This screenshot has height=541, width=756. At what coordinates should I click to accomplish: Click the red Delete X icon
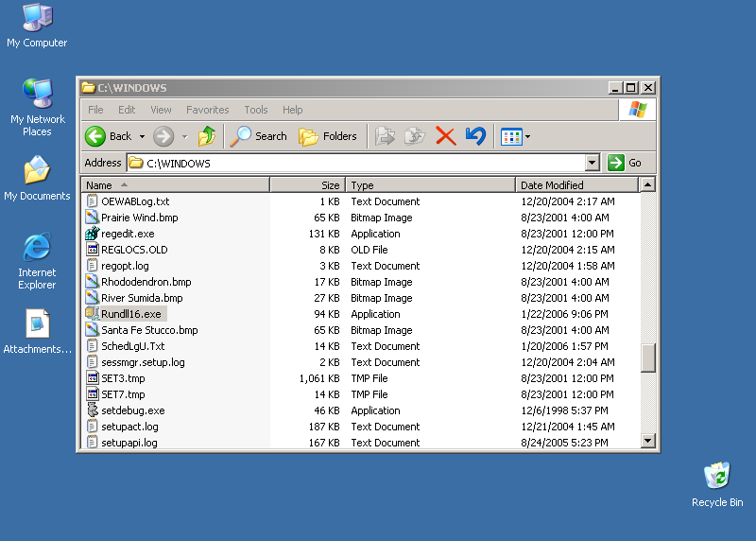445,136
